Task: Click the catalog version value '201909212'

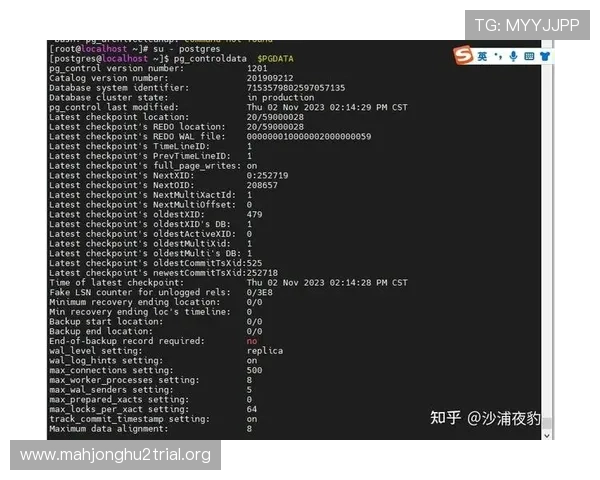Action: coord(270,78)
